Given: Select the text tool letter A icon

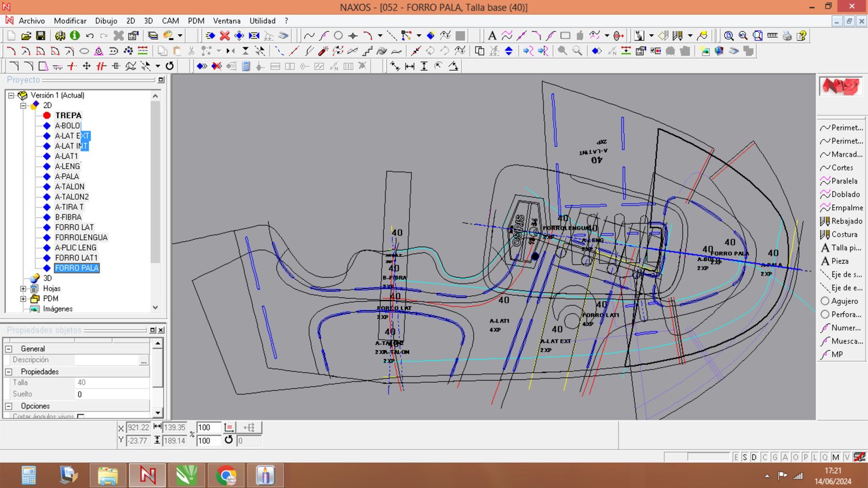Looking at the screenshot, I should 492,36.
